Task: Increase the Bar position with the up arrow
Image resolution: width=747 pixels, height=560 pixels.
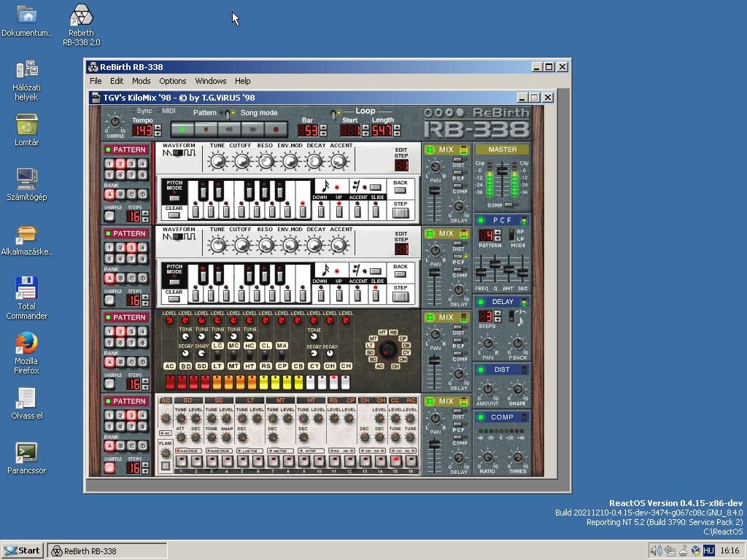Action: (323, 127)
